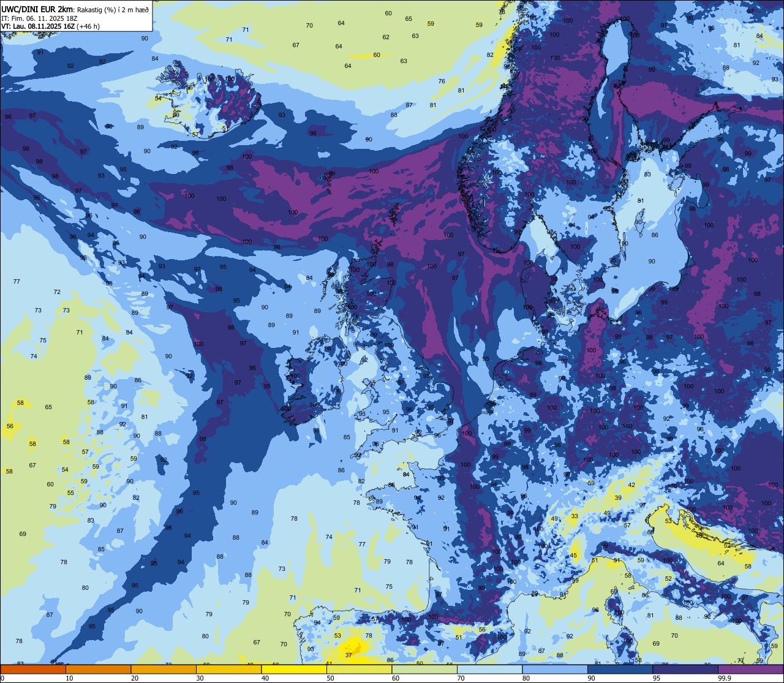
Task: Select the orange 20–30 legend swatch
Action: 163,669
